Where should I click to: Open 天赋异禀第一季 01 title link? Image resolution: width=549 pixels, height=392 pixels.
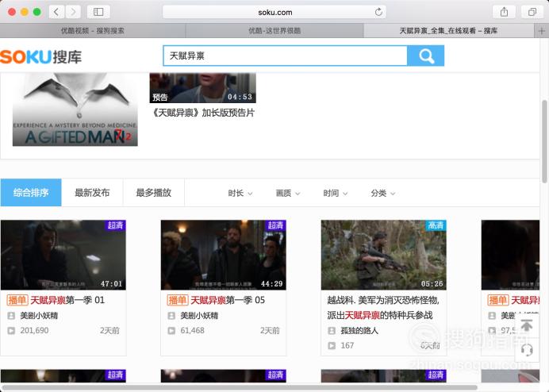pyautogui.click(x=67, y=300)
